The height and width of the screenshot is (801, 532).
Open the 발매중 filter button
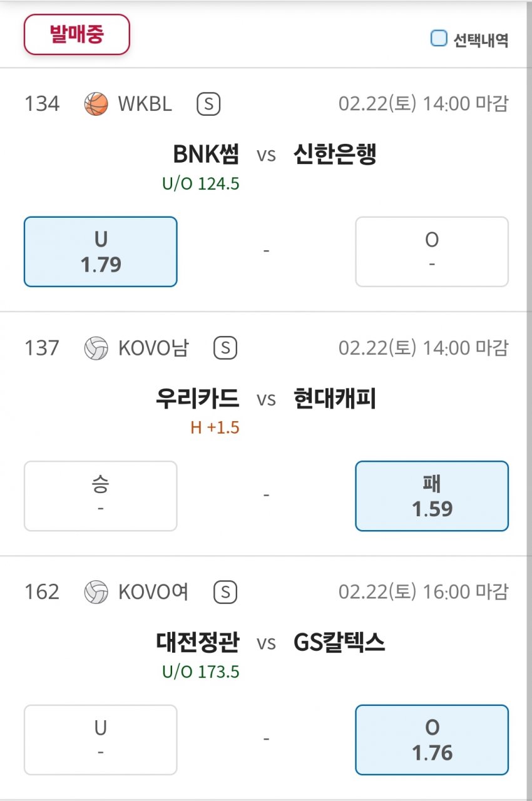click(x=76, y=34)
